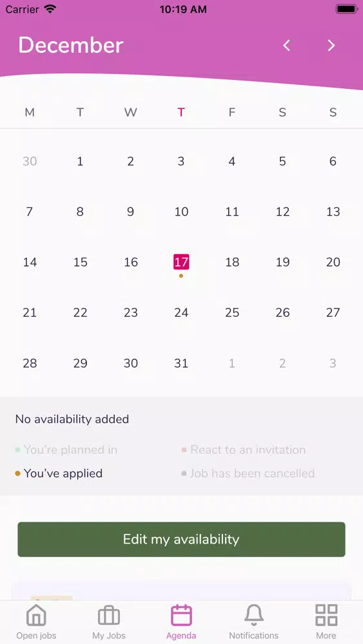The image size is (363, 644).
Task: Open Notifications bell icon
Action: 253,615
